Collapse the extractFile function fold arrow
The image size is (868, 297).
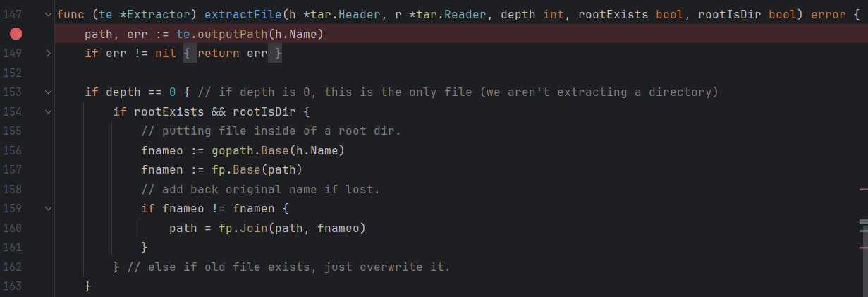pos(47,14)
